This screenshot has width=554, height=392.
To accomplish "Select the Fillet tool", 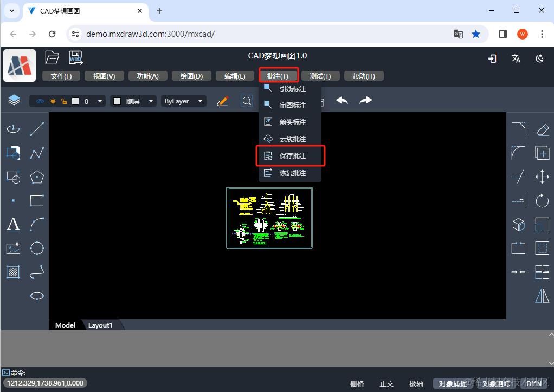I will 518,153.
